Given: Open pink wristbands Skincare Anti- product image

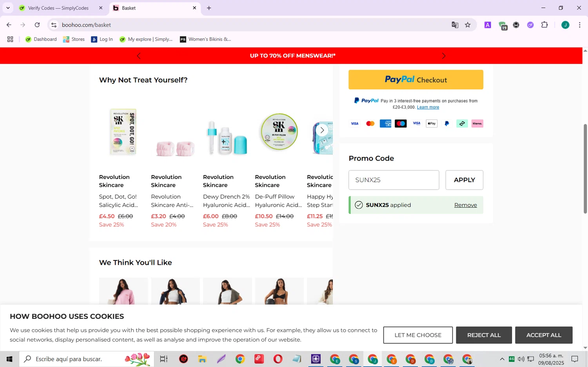Looking at the screenshot, I should coord(175,148).
